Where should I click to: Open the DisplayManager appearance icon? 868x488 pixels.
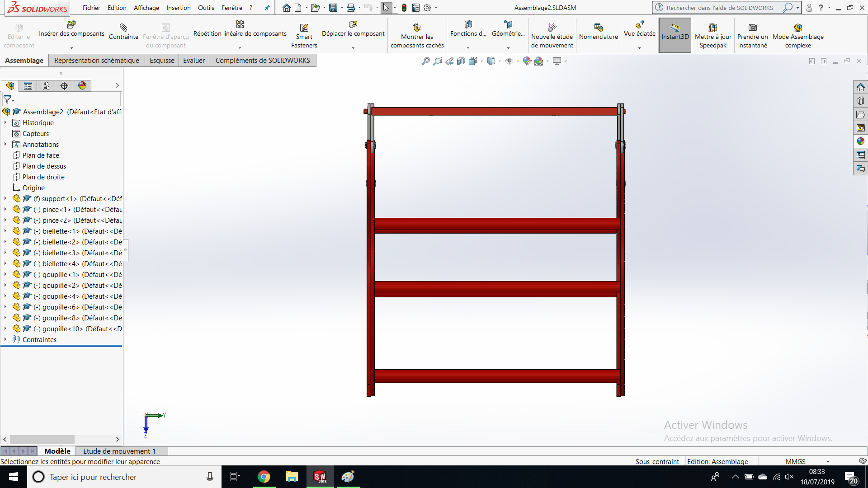tap(82, 86)
